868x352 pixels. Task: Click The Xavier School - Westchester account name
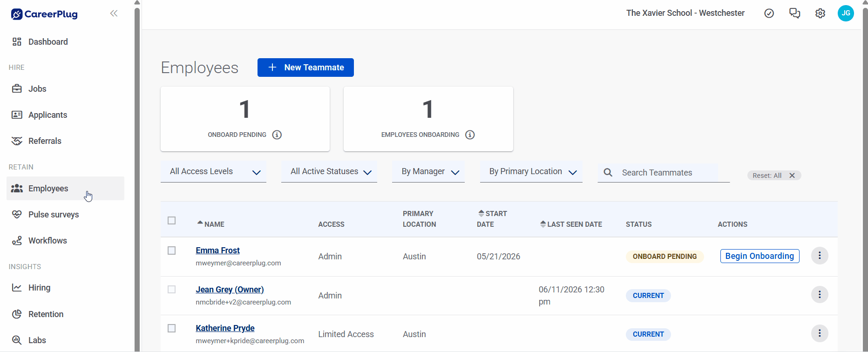[x=685, y=13]
